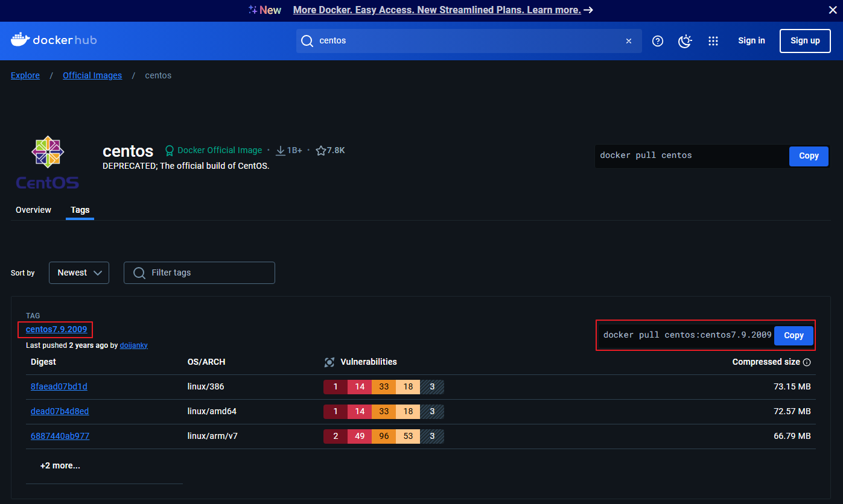
Task: Open the help question mark icon
Action: coord(658,41)
